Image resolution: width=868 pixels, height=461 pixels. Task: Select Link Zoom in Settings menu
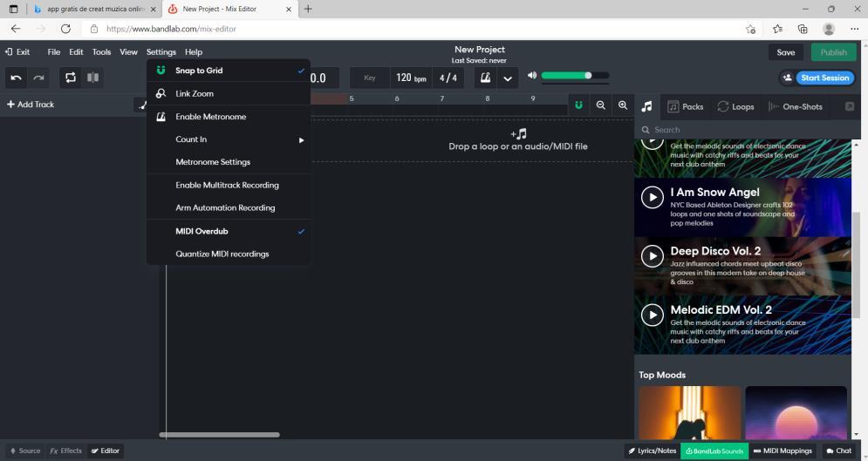pos(228,93)
